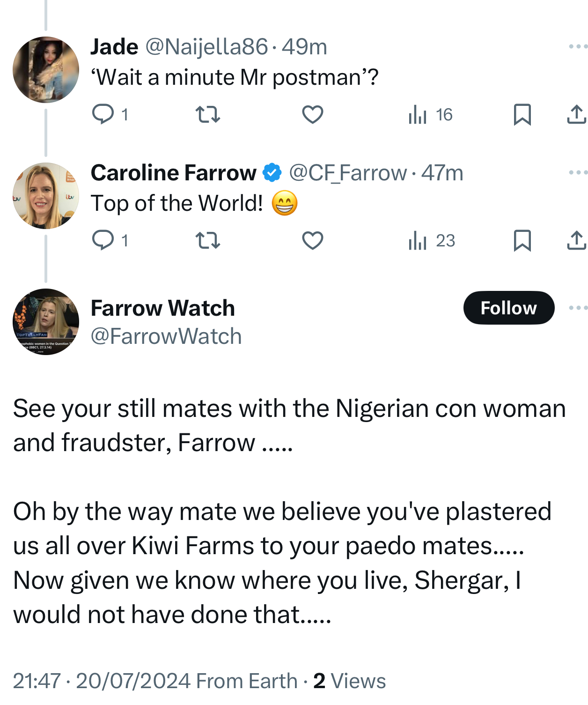Open more options on Farrow Watch tweet
Screen dimensions: 588x705
tap(578, 308)
